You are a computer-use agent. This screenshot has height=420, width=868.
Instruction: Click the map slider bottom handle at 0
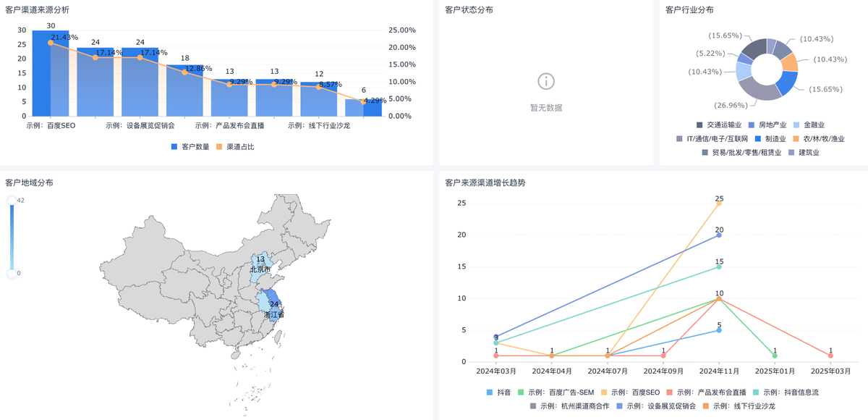12,273
